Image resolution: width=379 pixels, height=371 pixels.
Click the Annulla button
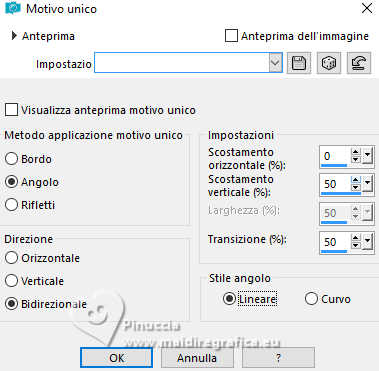pos(197,358)
